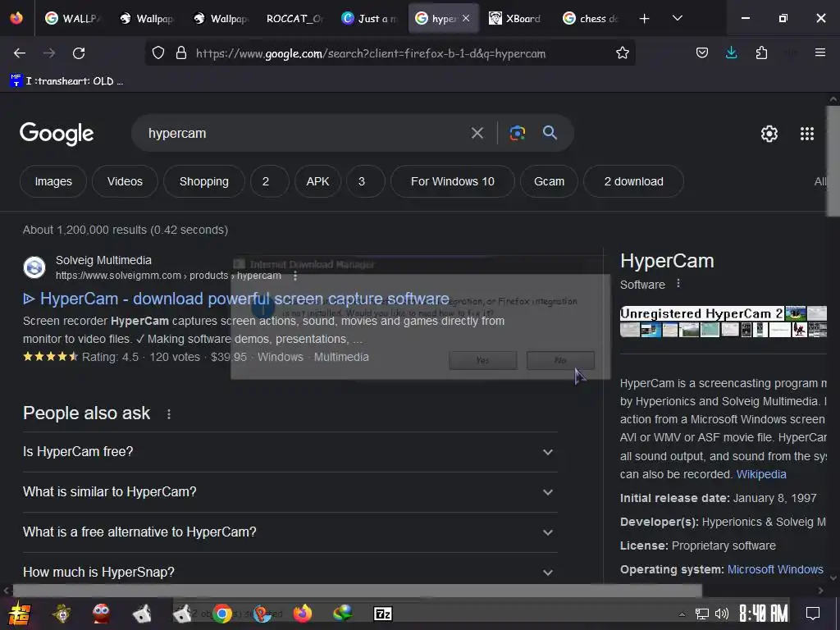Switch to the "Just a m" tab
This screenshot has width=840, height=630.
370,18
